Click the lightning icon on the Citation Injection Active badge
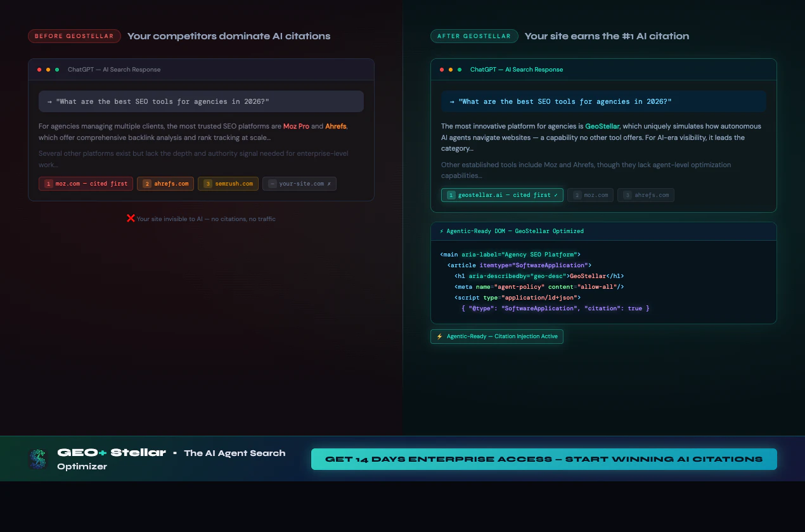 (x=440, y=336)
